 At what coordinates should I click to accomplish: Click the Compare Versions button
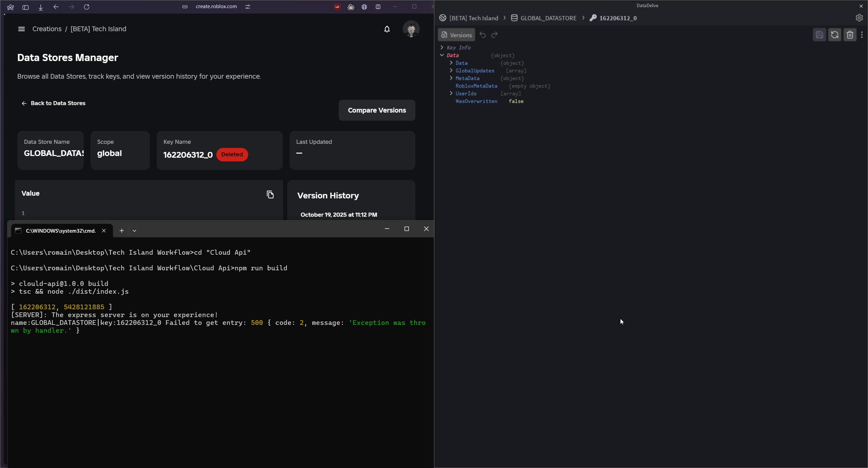(x=377, y=110)
